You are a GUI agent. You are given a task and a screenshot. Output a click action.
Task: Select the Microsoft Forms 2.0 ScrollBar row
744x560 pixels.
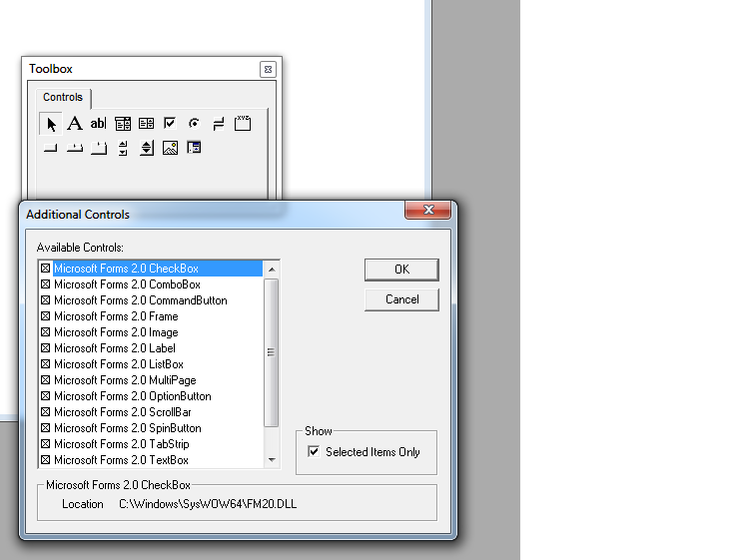[x=151, y=412]
